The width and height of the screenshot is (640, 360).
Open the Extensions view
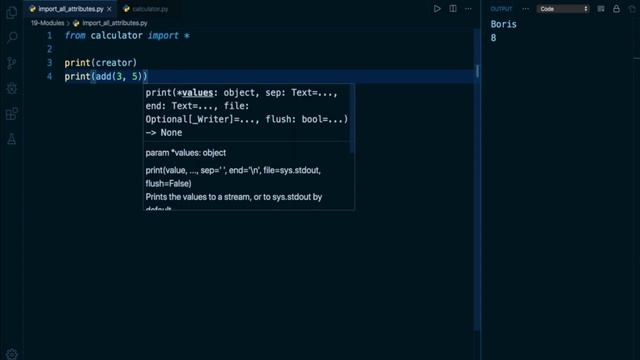point(12,114)
